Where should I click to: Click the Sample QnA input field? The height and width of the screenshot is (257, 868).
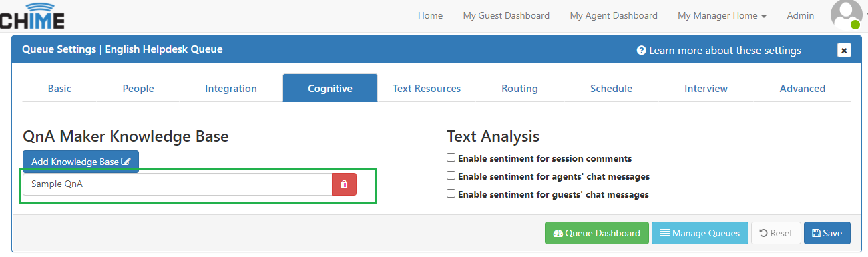(x=178, y=184)
